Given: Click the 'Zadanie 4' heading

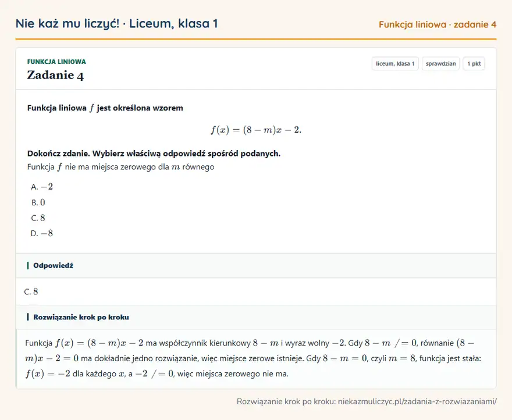Looking at the screenshot, I should pyautogui.click(x=55, y=75).
